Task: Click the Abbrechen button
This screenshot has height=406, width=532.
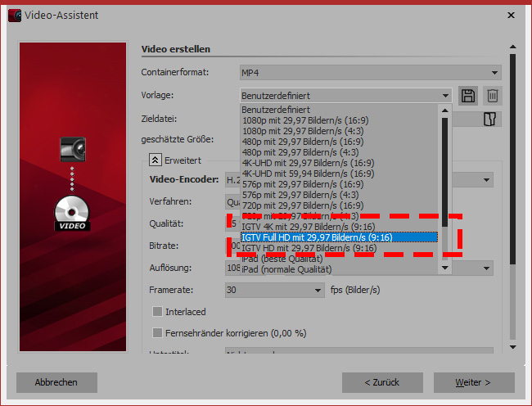Action: 56,382
